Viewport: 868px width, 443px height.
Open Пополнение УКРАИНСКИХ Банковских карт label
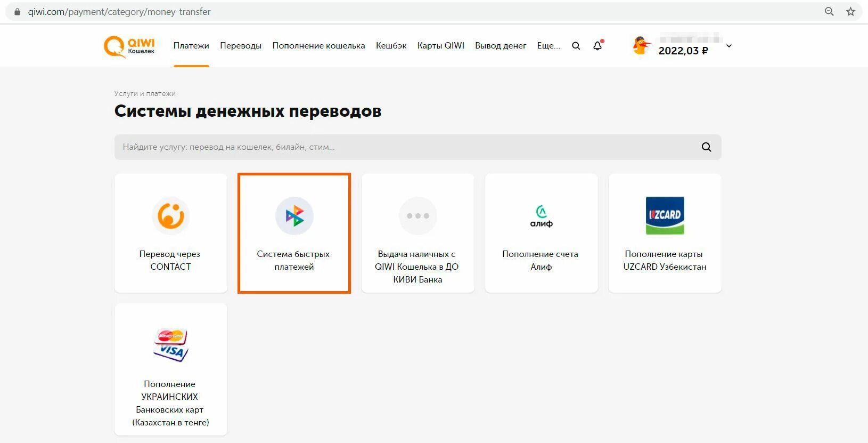click(170, 403)
